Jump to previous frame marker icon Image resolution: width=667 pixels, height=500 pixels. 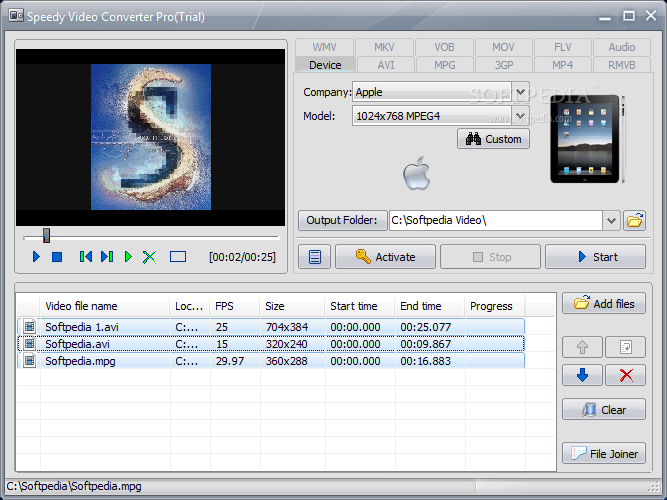coord(86,257)
